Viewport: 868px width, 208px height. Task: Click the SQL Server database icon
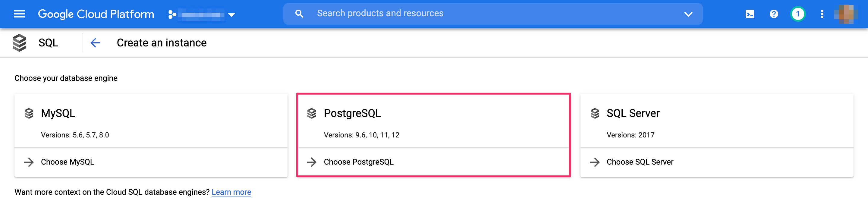tap(595, 114)
